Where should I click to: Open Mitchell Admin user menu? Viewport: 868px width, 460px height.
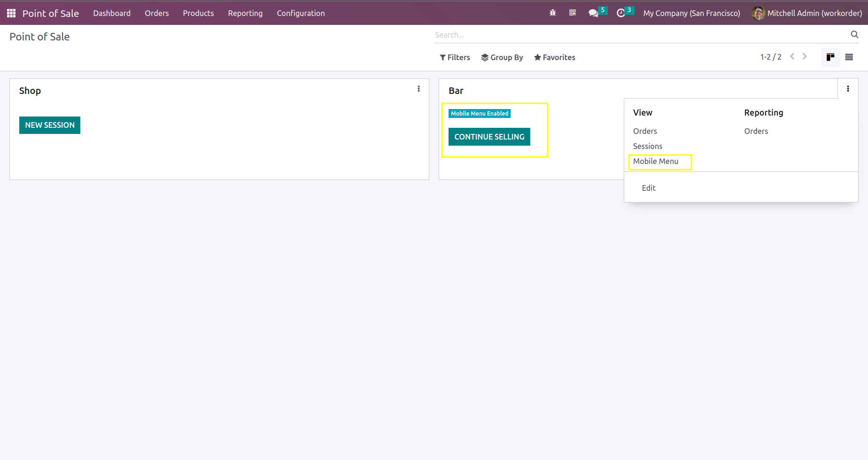pyautogui.click(x=807, y=13)
